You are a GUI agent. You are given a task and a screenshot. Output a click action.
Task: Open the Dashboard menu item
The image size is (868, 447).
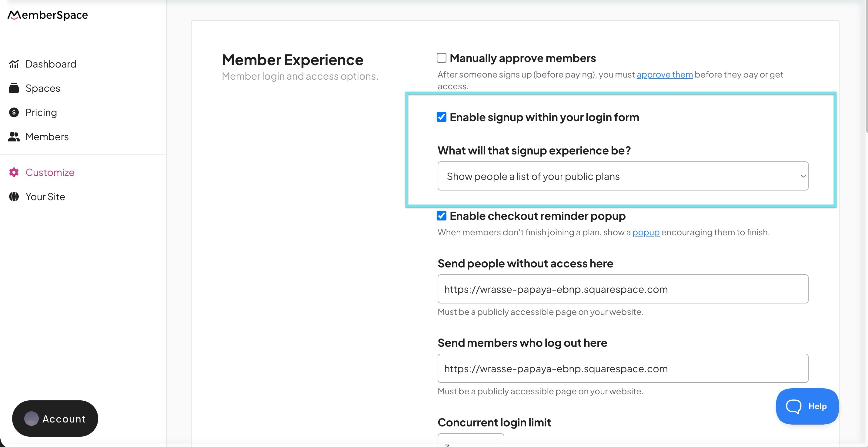point(51,64)
